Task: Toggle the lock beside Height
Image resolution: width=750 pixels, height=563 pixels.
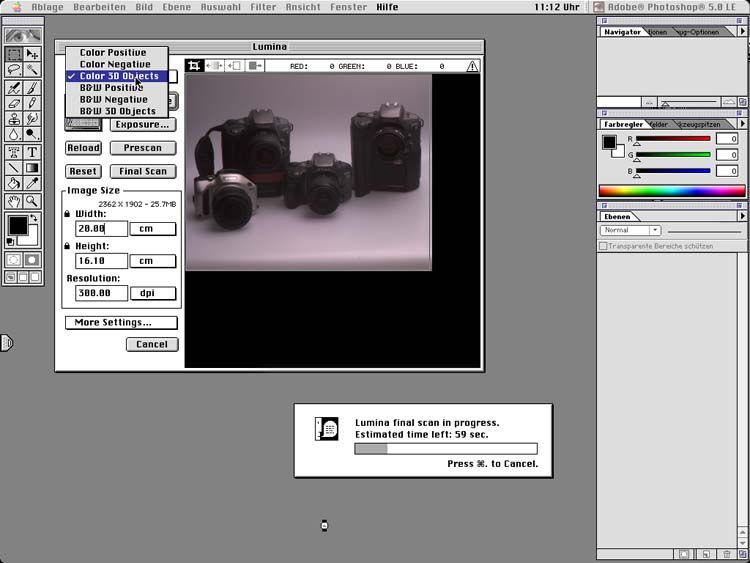Action: [68, 246]
